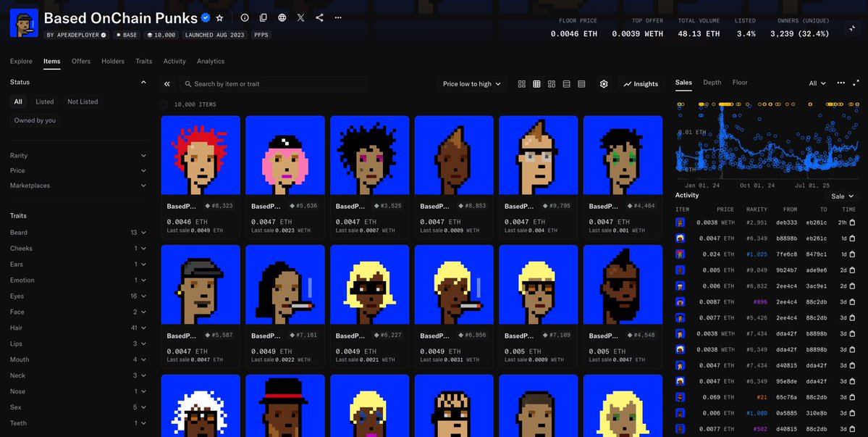Viewport: 868px width, 437px height.
Task: Collapse the filter sidebar double-chevron button
Action: click(167, 84)
